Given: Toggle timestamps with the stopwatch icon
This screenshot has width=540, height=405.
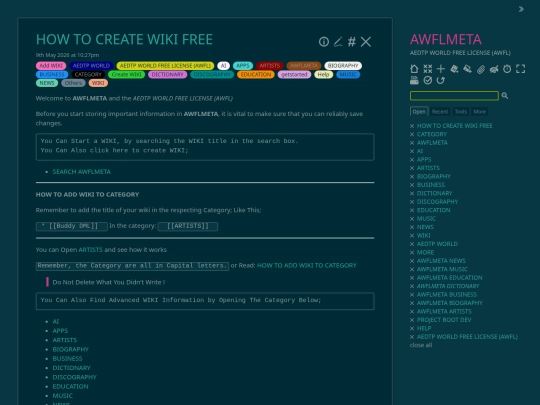Looking at the screenshot, I should coord(507,69).
